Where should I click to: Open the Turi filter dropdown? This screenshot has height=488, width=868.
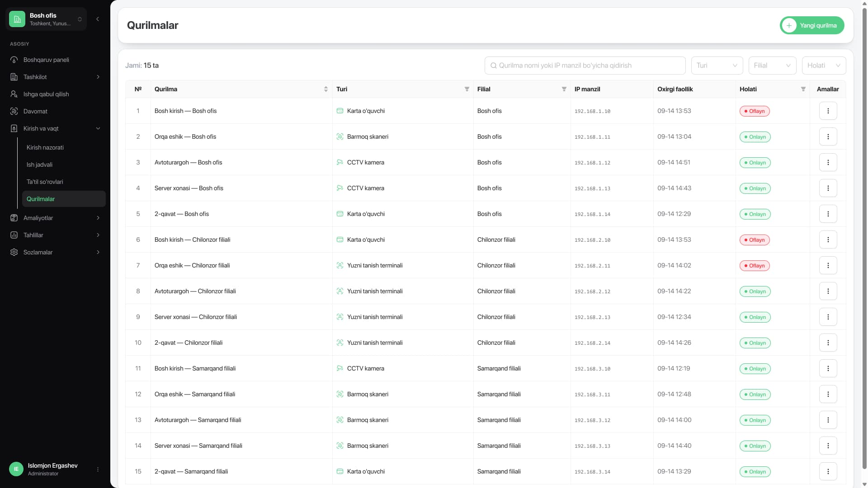717,66
